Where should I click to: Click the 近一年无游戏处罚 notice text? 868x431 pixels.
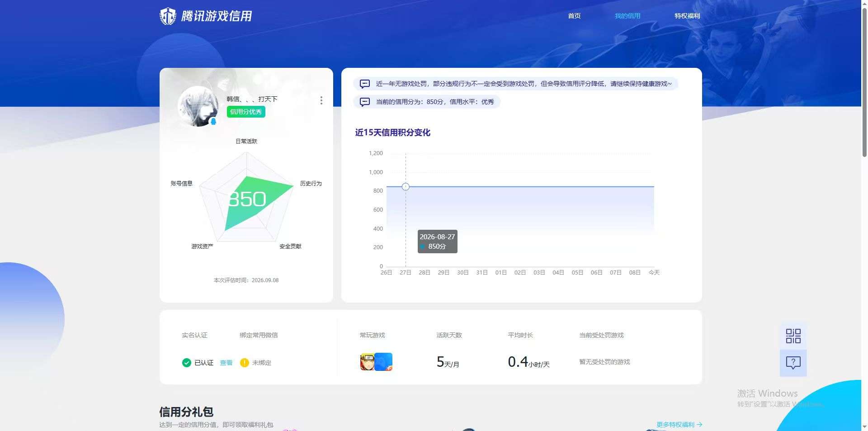coord(524,84)
